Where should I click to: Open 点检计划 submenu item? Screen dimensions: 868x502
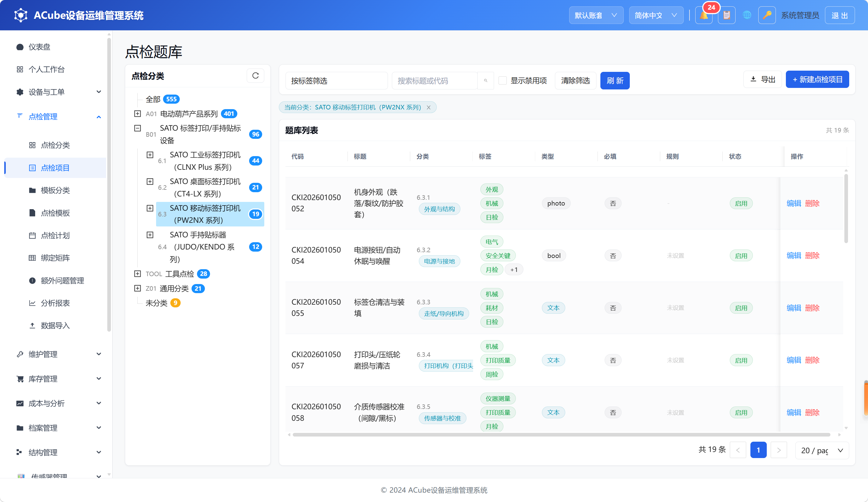coord(55,235)
